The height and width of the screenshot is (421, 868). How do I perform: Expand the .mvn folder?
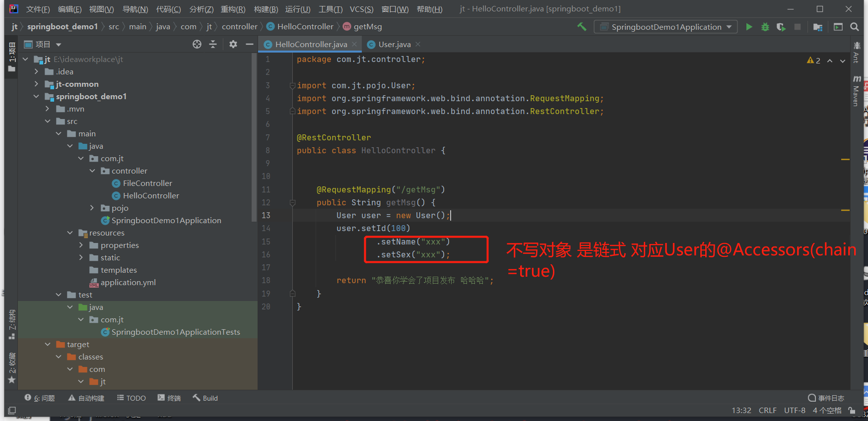(48, 109)
